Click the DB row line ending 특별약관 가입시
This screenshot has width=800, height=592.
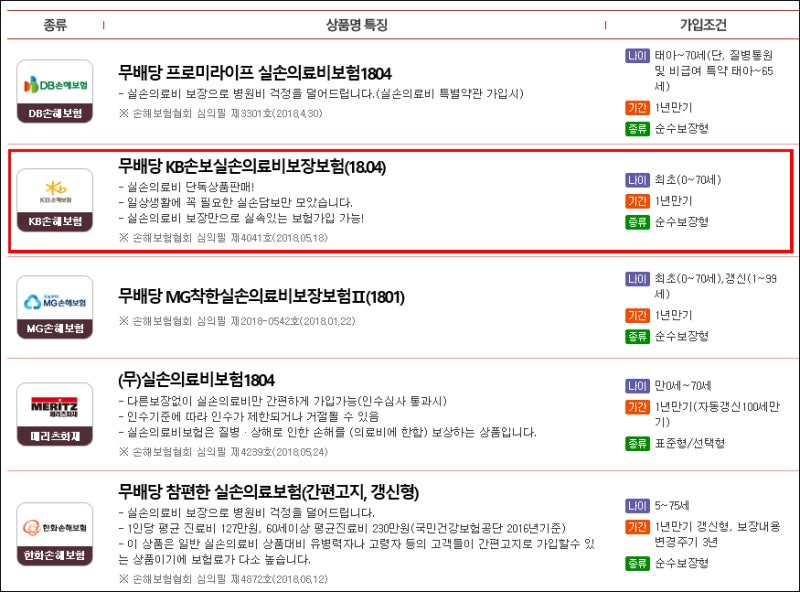coord(321,94)
